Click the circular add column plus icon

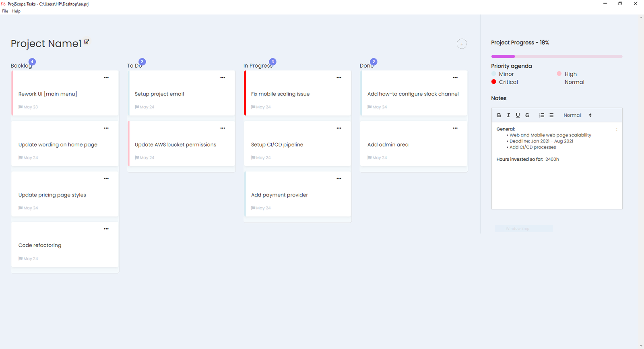[462, 44]
